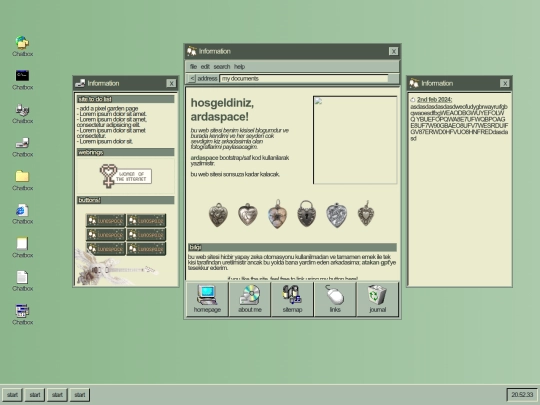Close the my documents Information window
The height and width of the screenshot is (405, 540).
(x=393, y=51)
